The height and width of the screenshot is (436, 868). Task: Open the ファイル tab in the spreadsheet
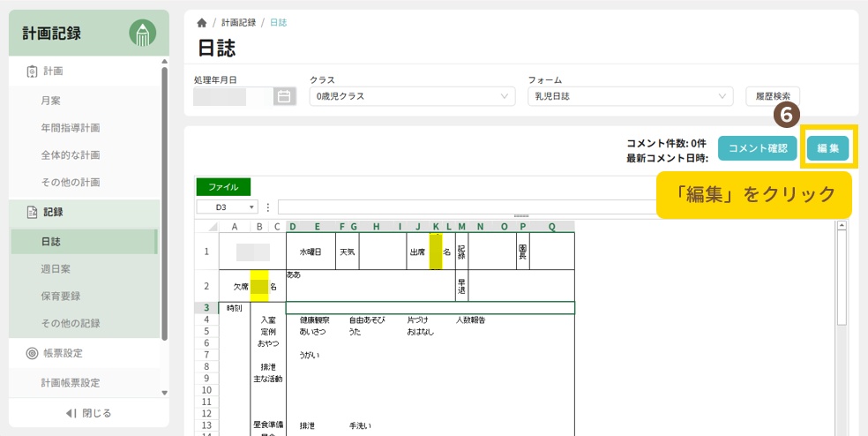(x=223, y=187)
